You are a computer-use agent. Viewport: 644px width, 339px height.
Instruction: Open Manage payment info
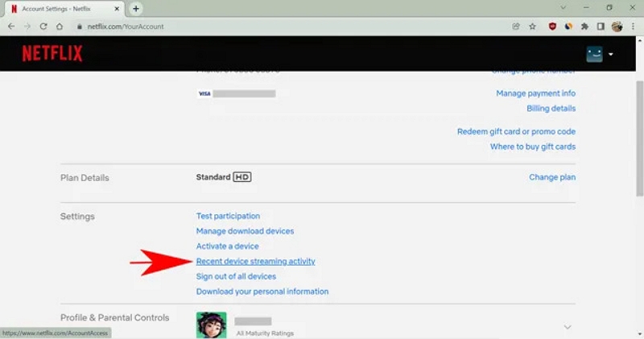pyautogui.click(x=535, y=93)
